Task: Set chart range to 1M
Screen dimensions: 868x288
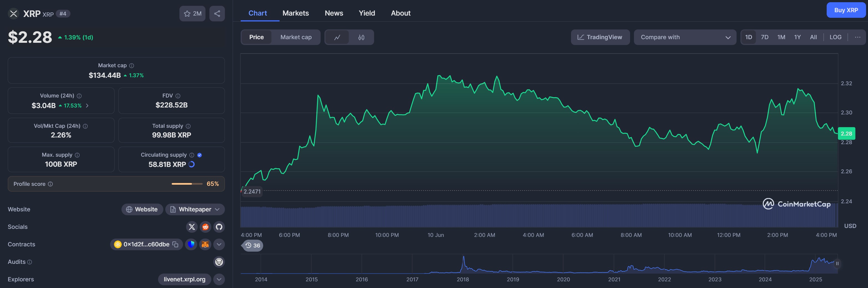Action: pos(781,37)
